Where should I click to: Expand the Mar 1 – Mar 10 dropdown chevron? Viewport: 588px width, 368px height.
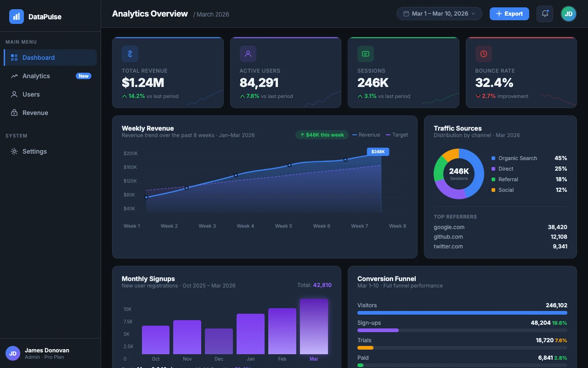[474, 14]
